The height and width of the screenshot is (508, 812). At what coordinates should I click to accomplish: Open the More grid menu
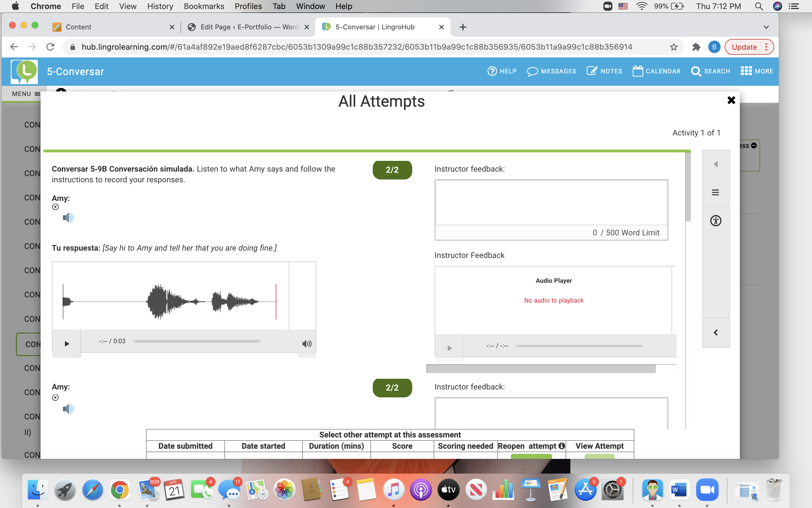757,71
